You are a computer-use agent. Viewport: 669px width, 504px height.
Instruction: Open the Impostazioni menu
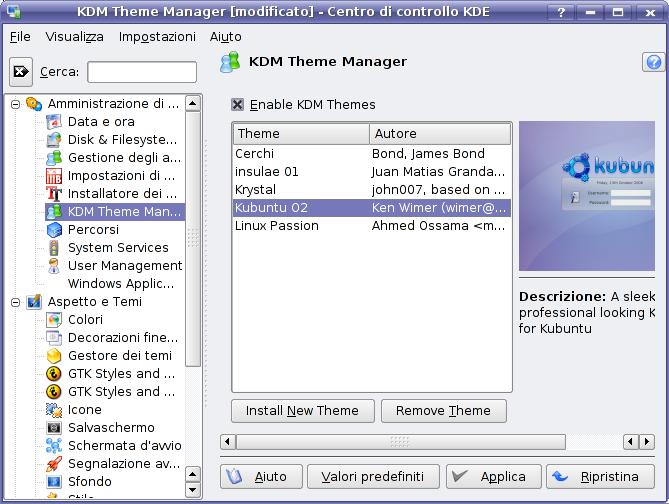click(157, 36)
